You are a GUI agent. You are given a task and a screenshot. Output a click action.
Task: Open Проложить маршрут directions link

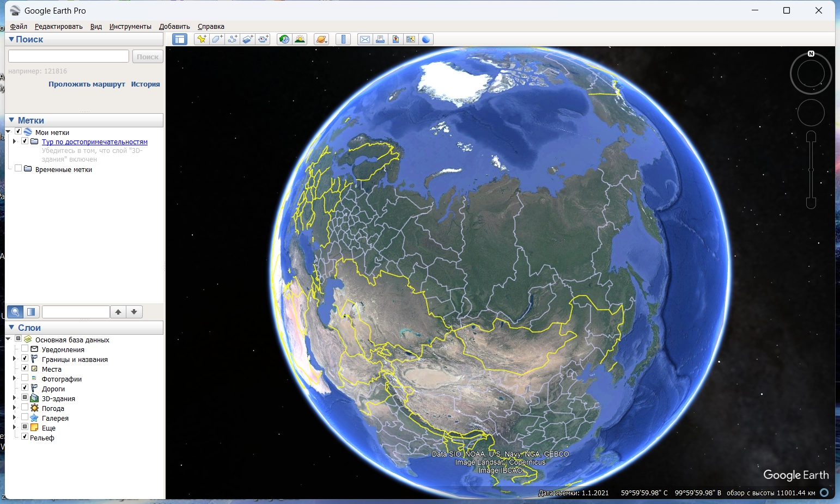(x=87, y=84)
